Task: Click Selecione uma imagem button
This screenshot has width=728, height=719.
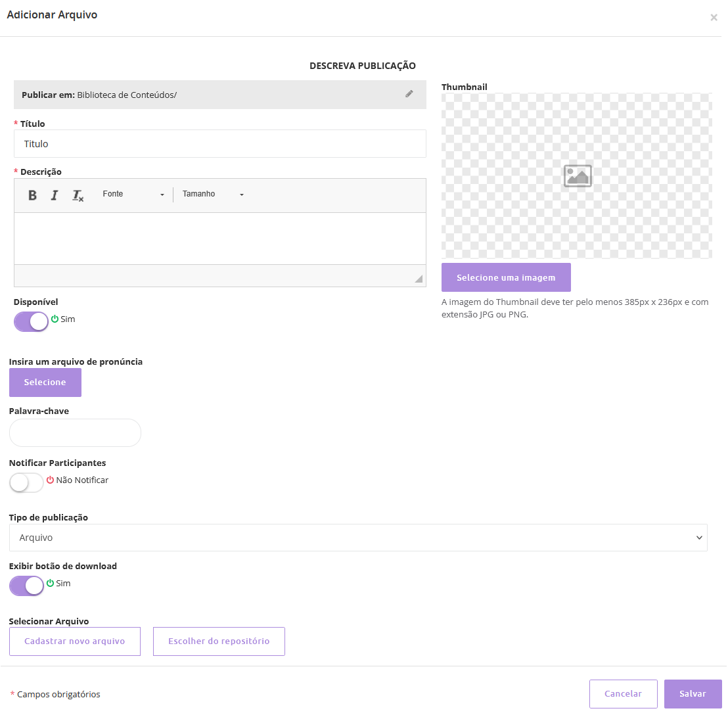Action: (506, 277)
